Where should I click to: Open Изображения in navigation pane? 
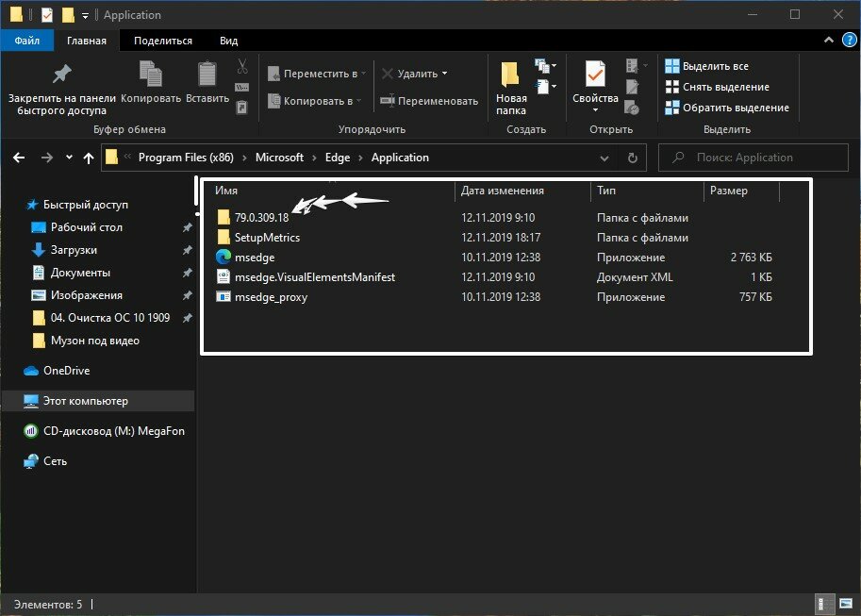(86, 295)
